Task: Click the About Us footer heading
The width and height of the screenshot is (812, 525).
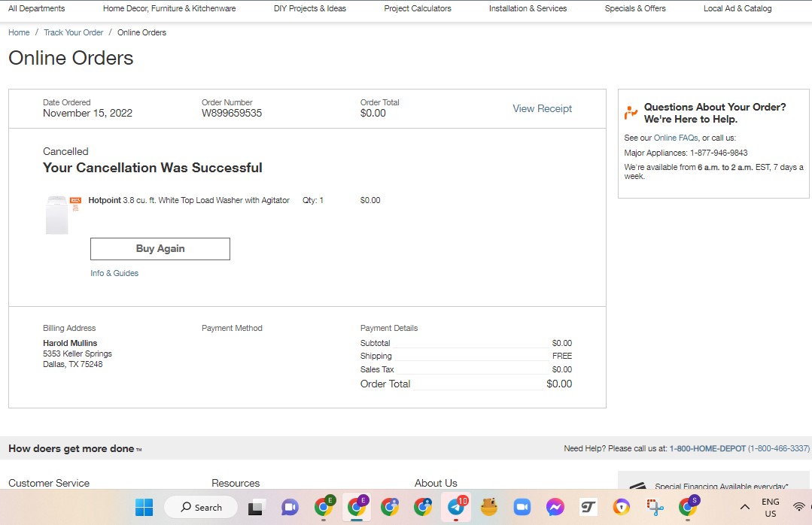Action: (x=436, y=483)
